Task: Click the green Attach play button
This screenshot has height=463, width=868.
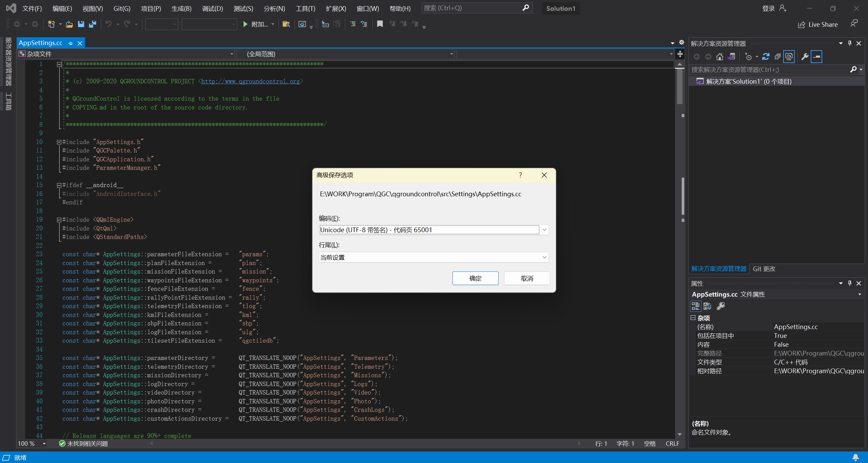Action: tap(245, 24)
